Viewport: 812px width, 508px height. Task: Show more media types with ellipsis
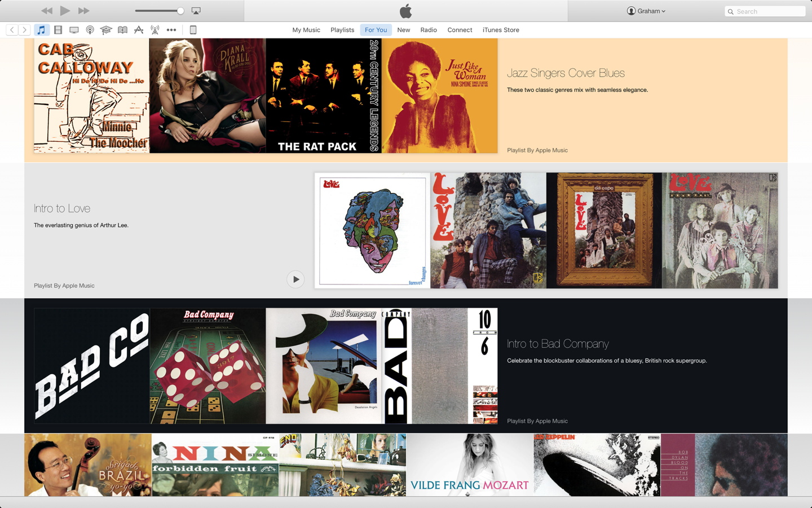click(x=171, y=30)
